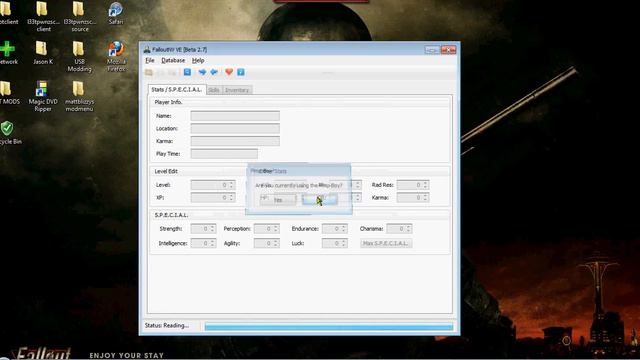Click the Rad Res spinner box

(x=413, y=185)
